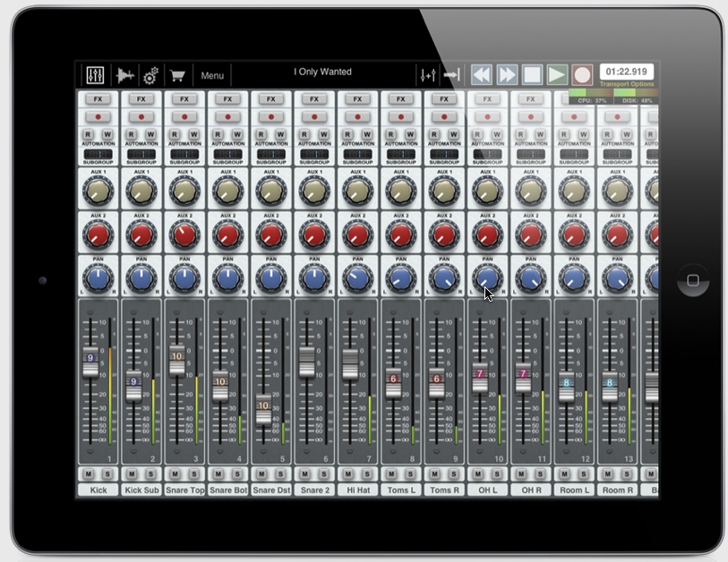Screen dimensions: 728x562
Task: Start playback with the green play button
Action: (x=557, y=74)
